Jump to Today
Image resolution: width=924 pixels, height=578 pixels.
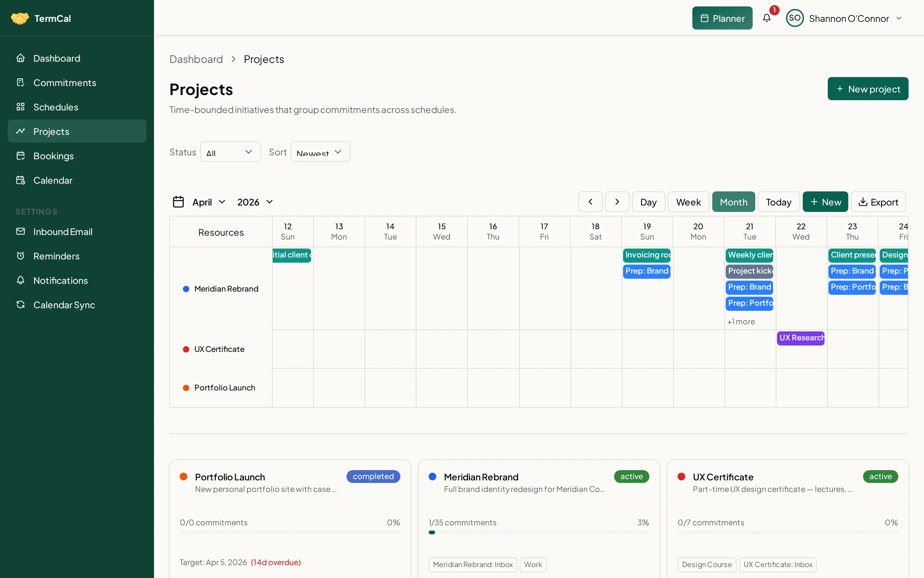[779, 202]
